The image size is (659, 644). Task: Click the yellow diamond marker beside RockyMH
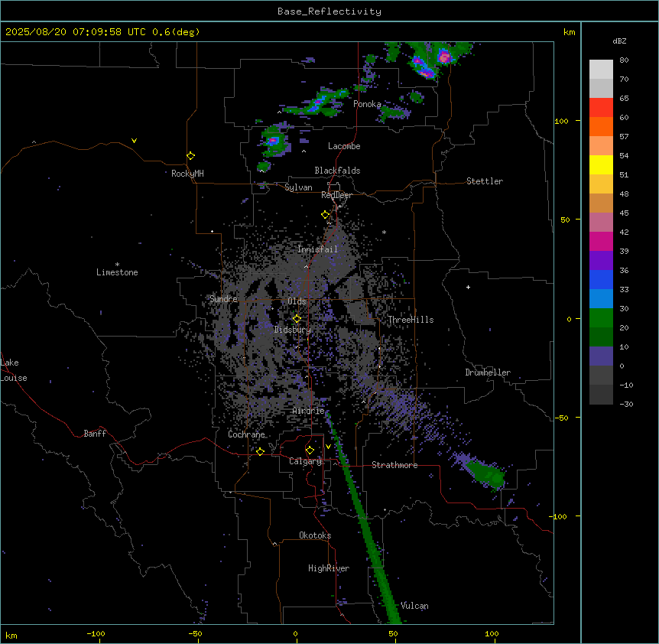pos(191,156)
